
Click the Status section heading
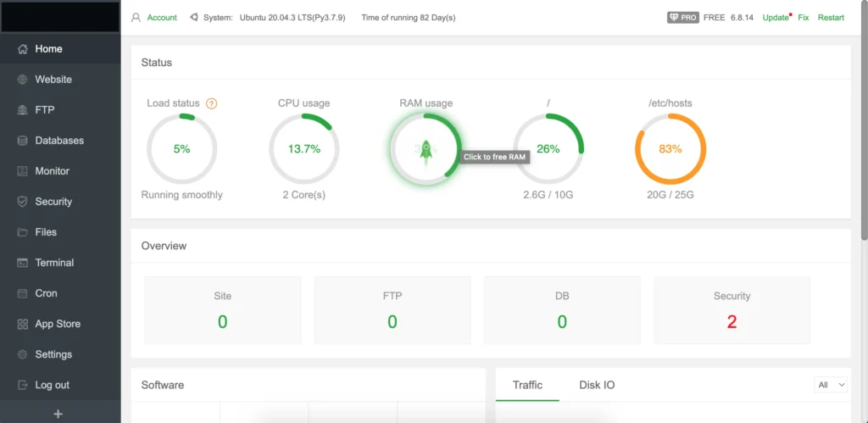(157, 63)
